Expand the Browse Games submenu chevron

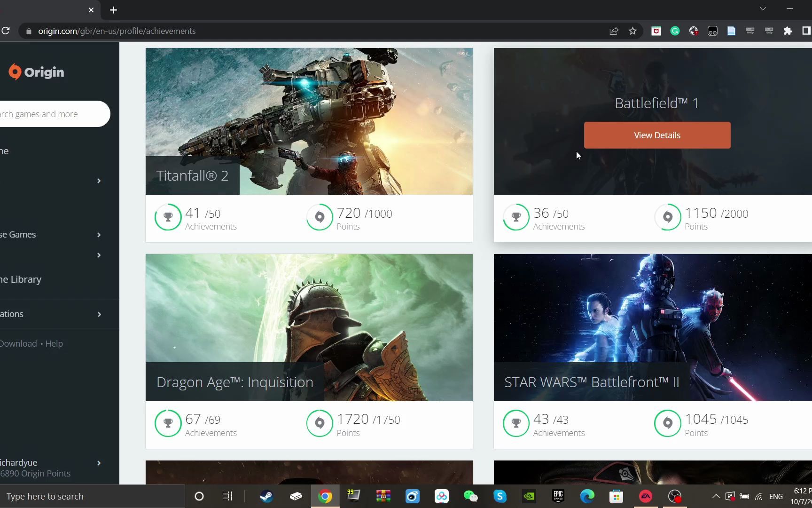(x=99, y=235)
